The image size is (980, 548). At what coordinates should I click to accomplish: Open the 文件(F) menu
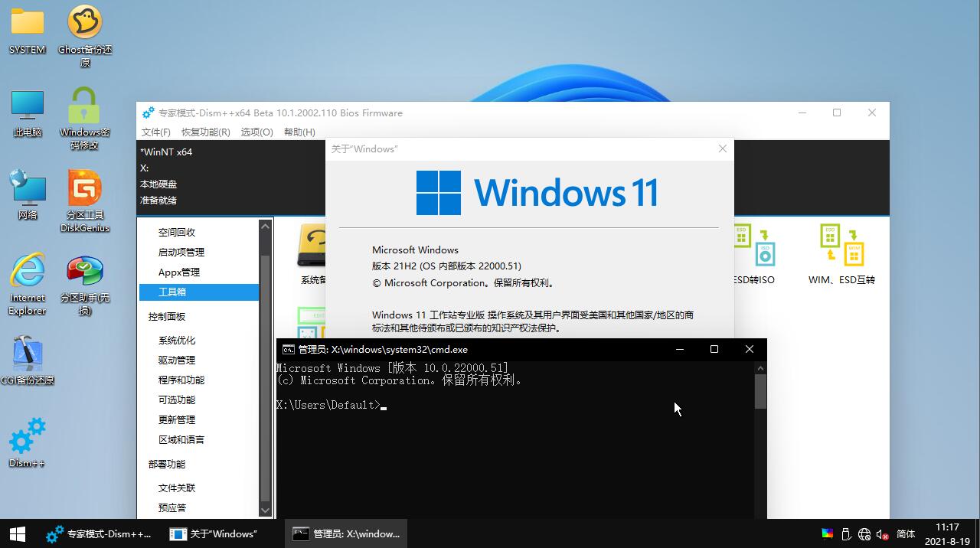pyautogui.click(x=156, y=132)
